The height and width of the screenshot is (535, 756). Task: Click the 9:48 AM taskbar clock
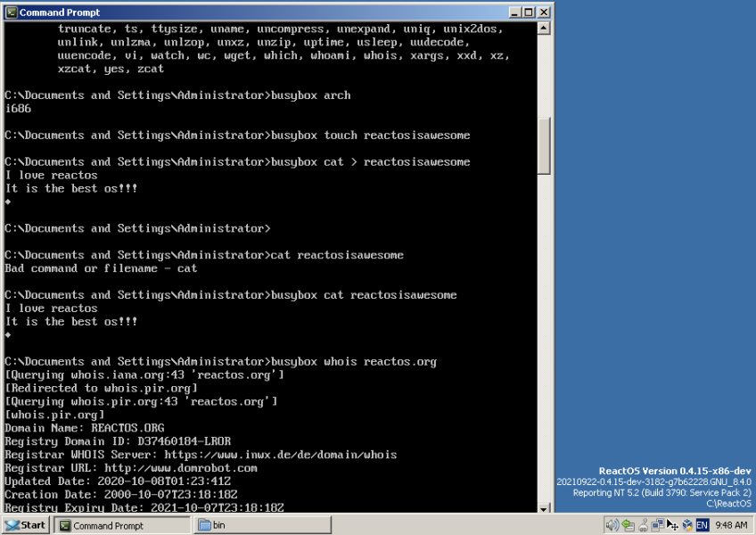pos(731,525)
